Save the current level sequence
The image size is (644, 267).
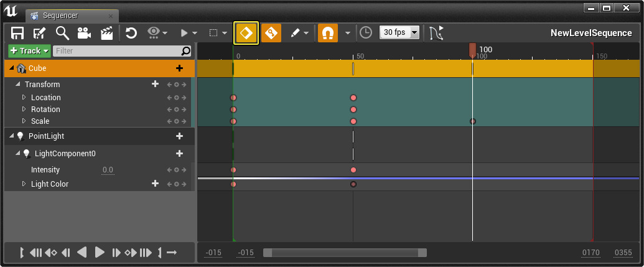tap(17, 33)
